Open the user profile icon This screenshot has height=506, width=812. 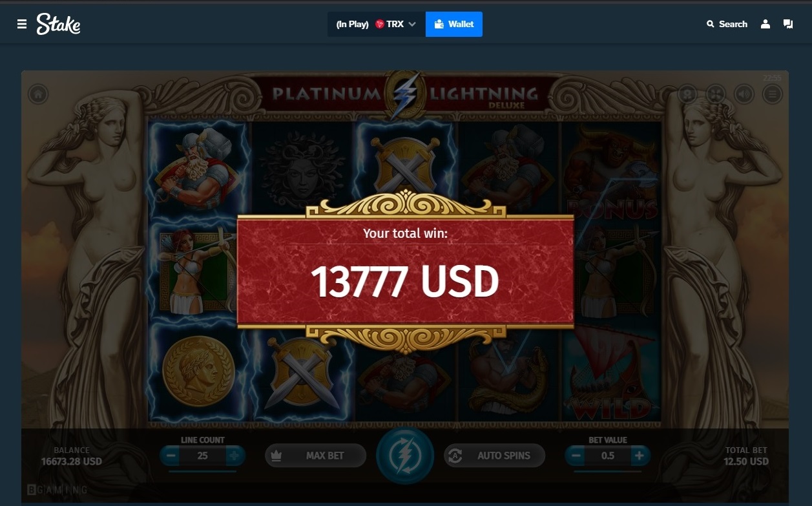coord(765,24)
